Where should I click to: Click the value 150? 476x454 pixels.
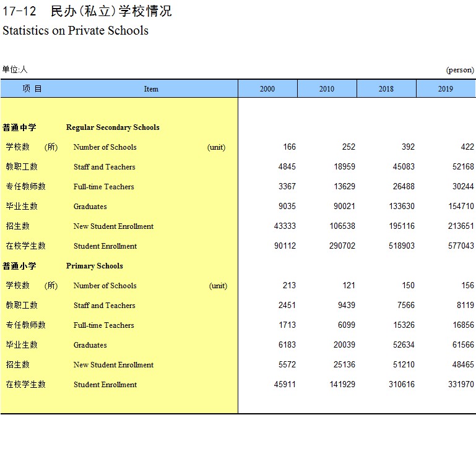coord(409,286)
